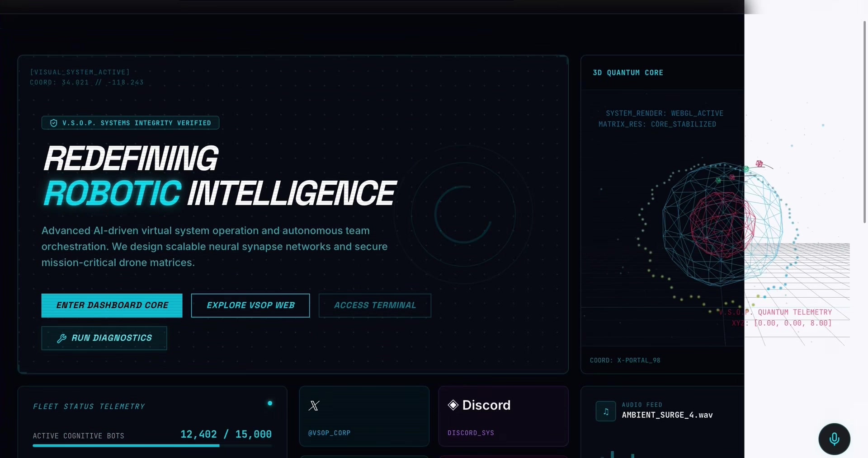Click the Access Terminal button

pos(375,305)
